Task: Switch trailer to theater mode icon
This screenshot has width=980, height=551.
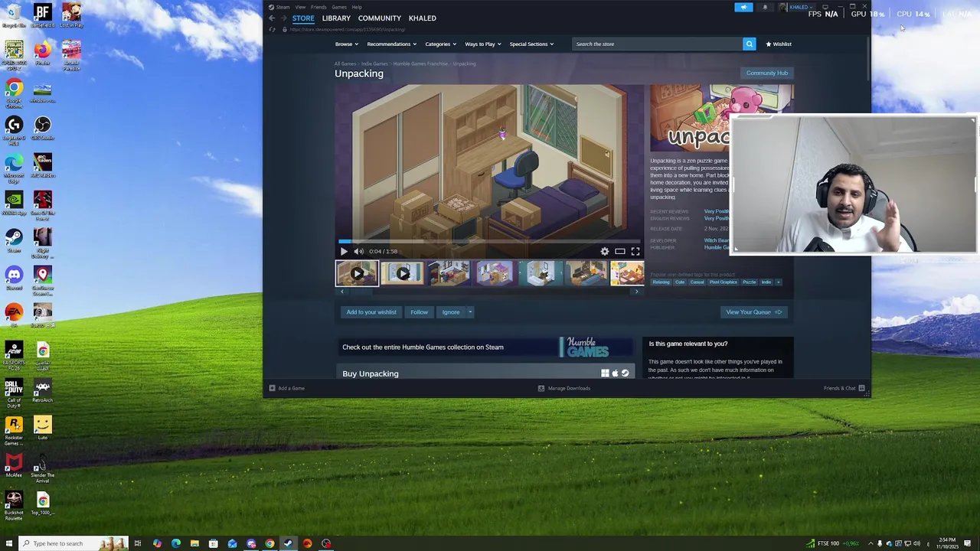Action: [620, 251]
